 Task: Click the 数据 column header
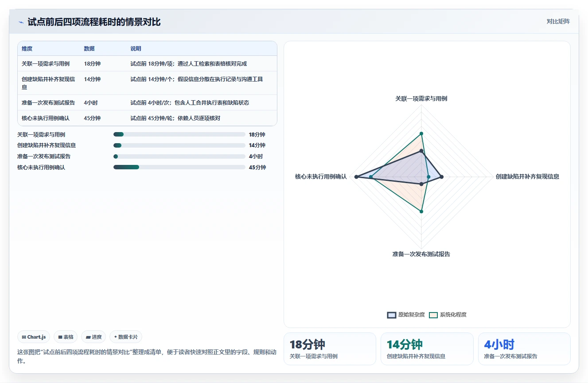[89, 49]
